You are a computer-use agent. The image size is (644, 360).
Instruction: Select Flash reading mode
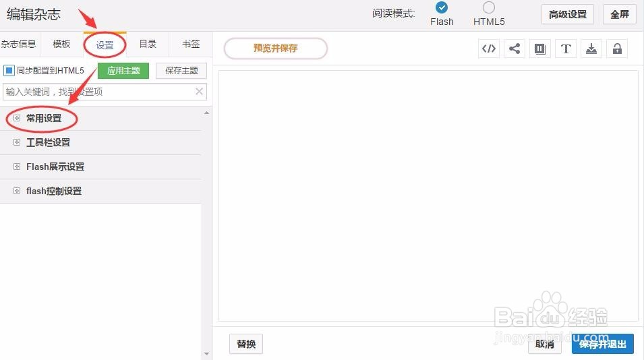(x=442, y=7)
